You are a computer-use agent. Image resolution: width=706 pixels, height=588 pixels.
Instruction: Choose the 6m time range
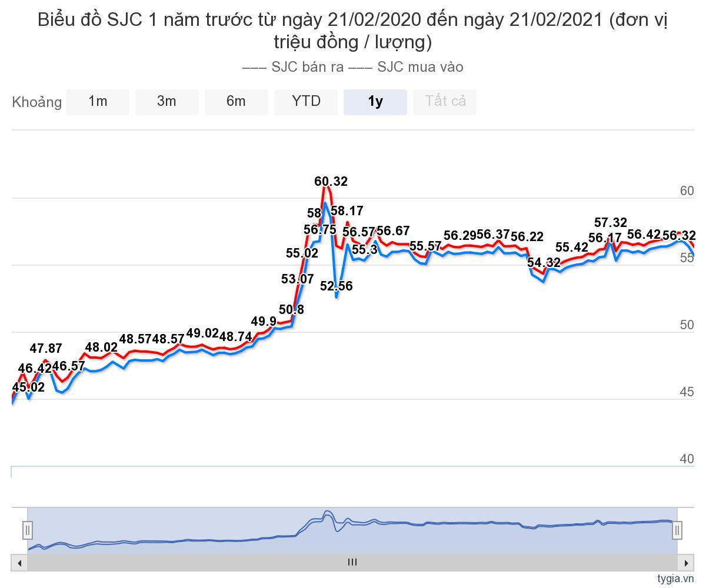[x=236, y=102]
